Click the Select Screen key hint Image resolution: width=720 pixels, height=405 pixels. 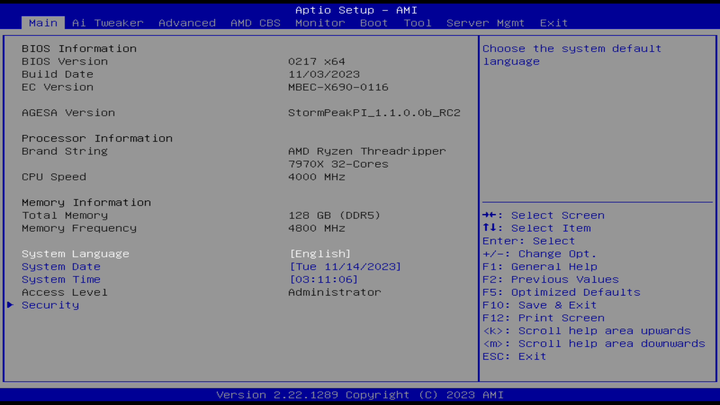tap(543, 215)
